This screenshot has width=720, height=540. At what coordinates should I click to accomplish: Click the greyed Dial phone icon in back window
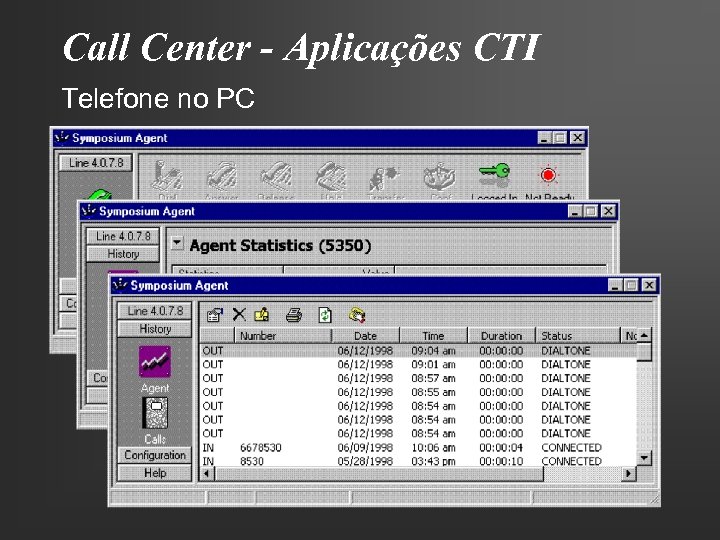167,176
